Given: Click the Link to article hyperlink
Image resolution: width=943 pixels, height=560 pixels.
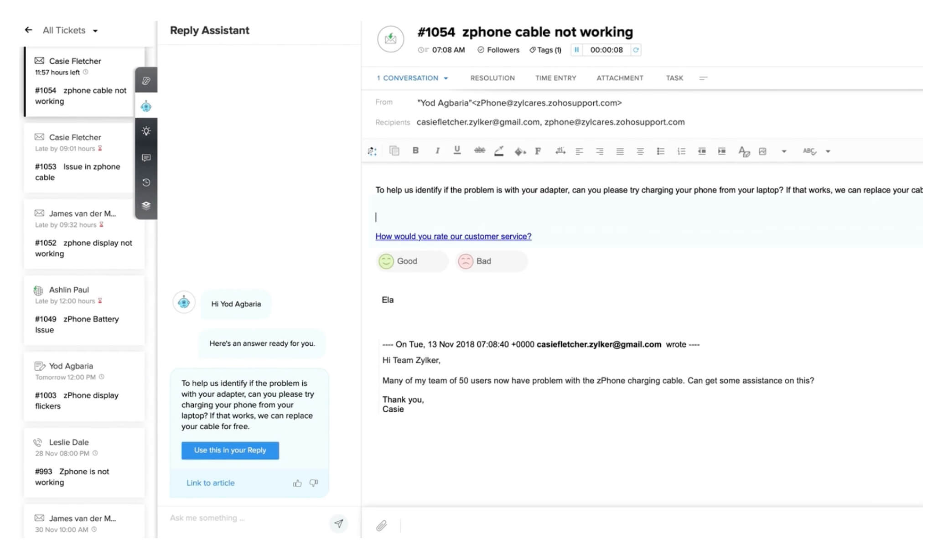Looking at the screenshot, I should pos(210,482).
